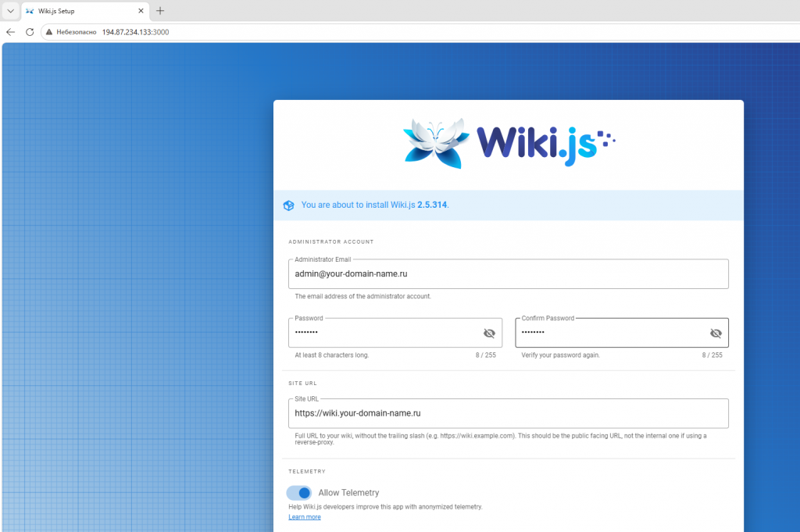
Task: Click the email address helper text
Action: tap(362, 296)
